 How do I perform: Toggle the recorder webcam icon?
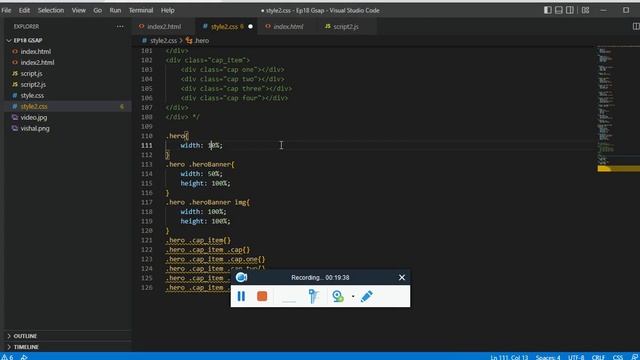[338, 296]
